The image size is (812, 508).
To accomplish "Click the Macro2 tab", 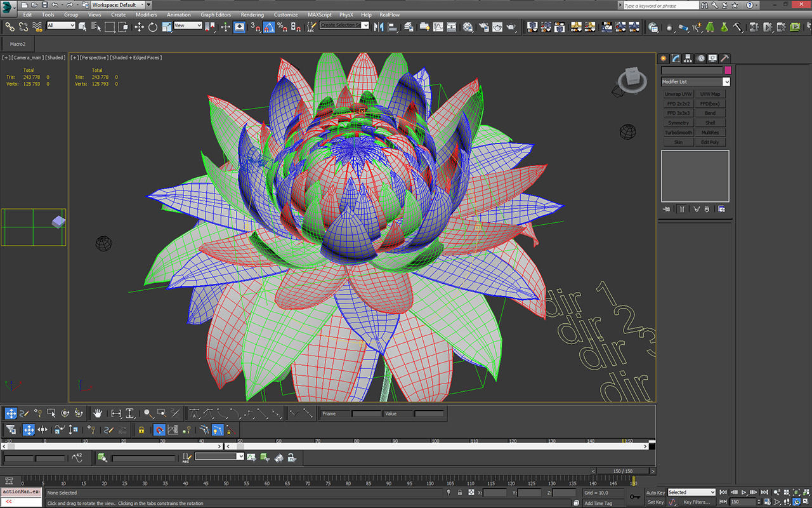I will [x=18, y=44].
